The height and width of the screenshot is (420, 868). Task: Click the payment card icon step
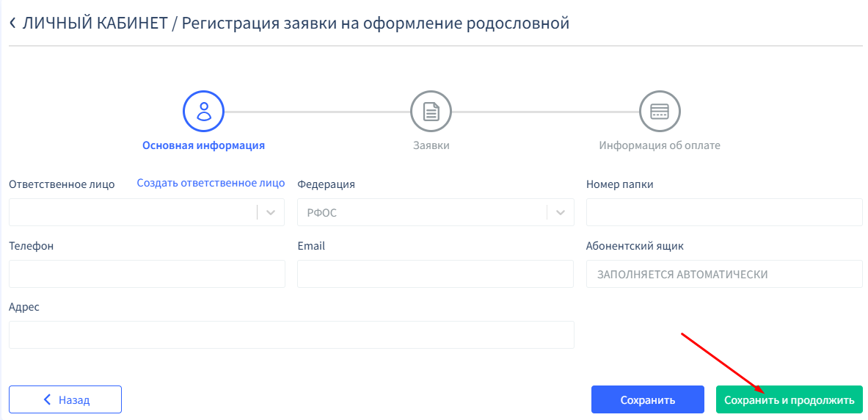[x=660, y=112]
